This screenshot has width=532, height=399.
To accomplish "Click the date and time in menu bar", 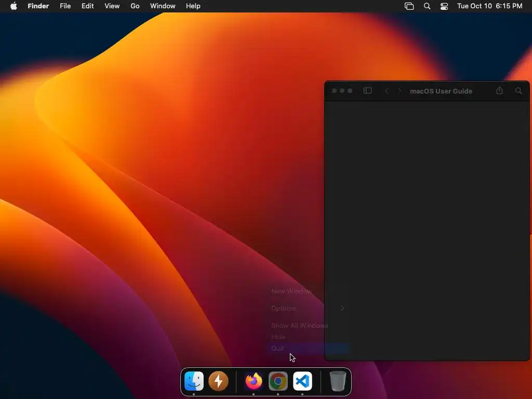I will [x=489, y=6].
